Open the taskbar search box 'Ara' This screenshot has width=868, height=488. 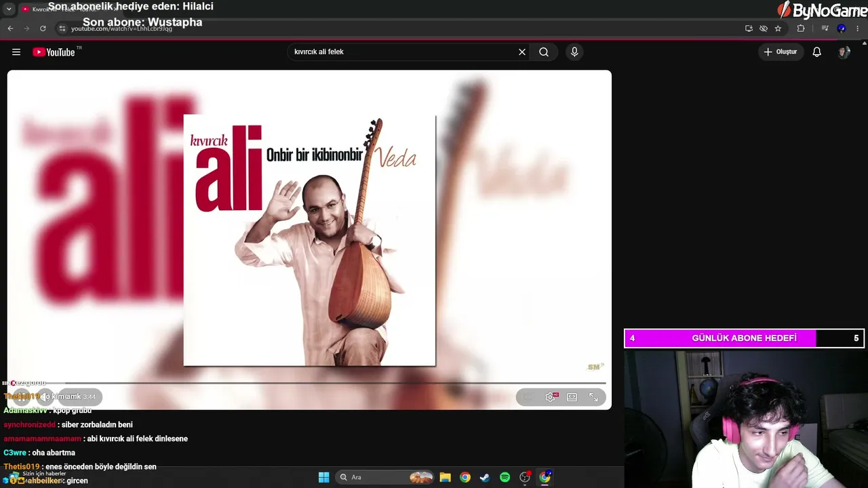385,477
